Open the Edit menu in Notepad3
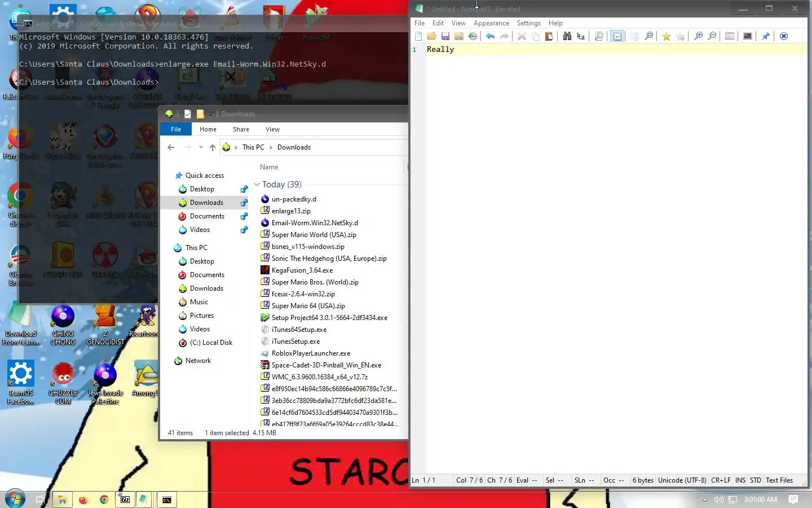812x508 pixels. pos(438,23)
